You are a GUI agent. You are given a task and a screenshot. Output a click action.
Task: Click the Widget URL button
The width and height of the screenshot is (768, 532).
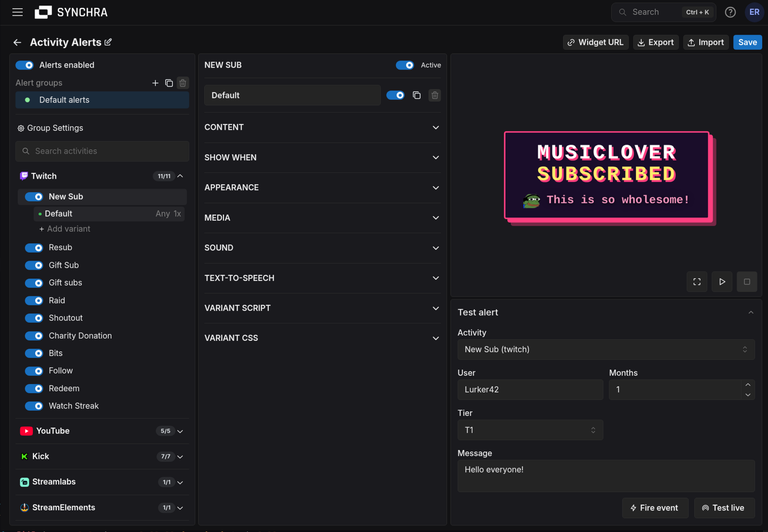pos(595,42)
